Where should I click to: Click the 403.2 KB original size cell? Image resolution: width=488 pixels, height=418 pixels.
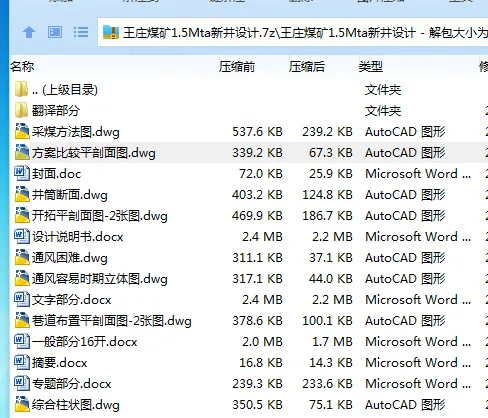[x=257, y=195]
